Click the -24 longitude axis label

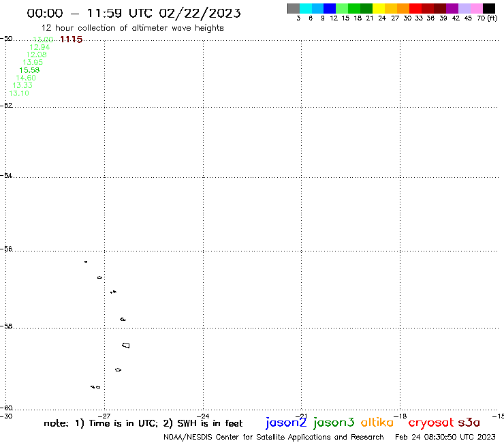tap(203, 416)
